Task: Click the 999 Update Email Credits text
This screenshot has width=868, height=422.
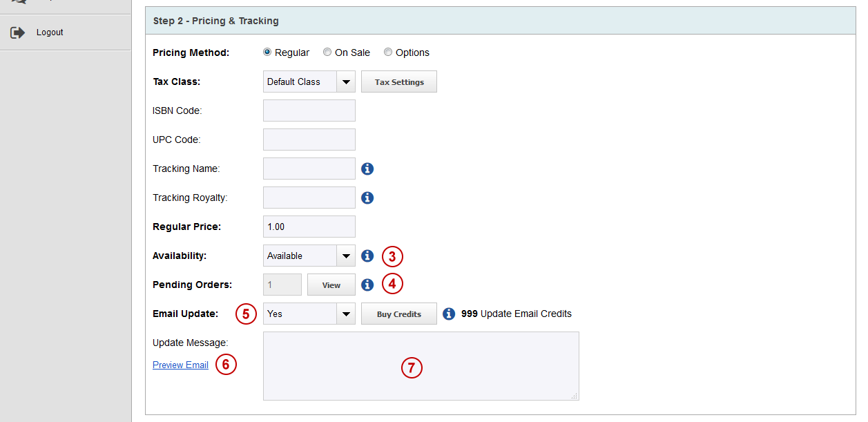Action: pyautogui.click(x=517, y=314)
